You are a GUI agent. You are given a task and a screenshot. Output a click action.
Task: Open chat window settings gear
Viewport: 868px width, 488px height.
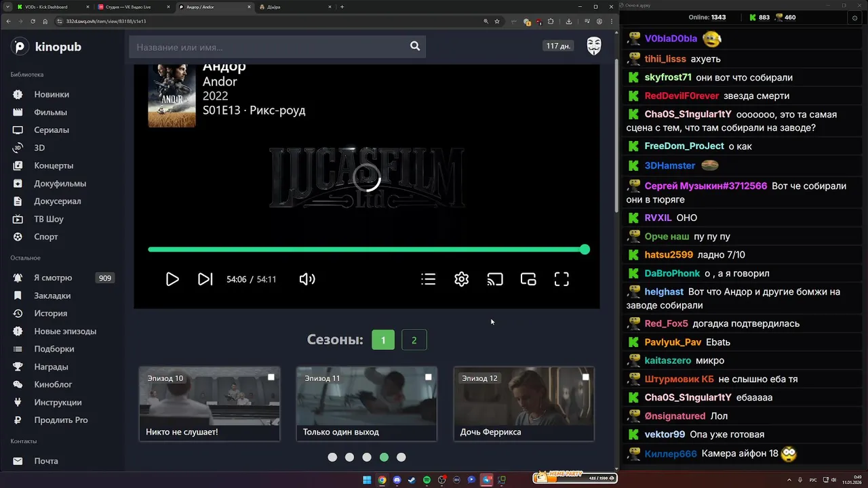[x=854, y=18]
